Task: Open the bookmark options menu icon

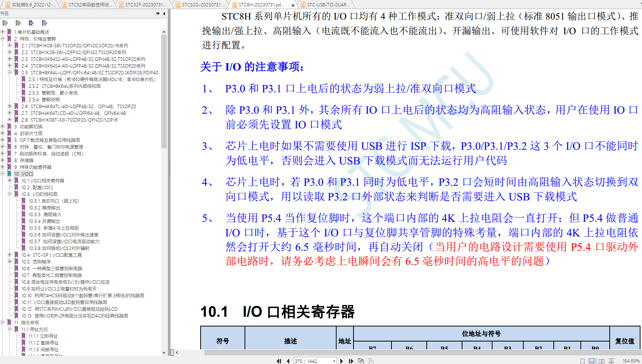Action: (x=44, y=23)
